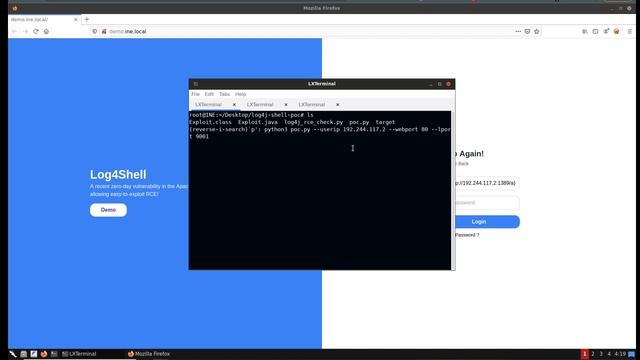
Task: Open the tracking protection shield icon
Action: 95,31
